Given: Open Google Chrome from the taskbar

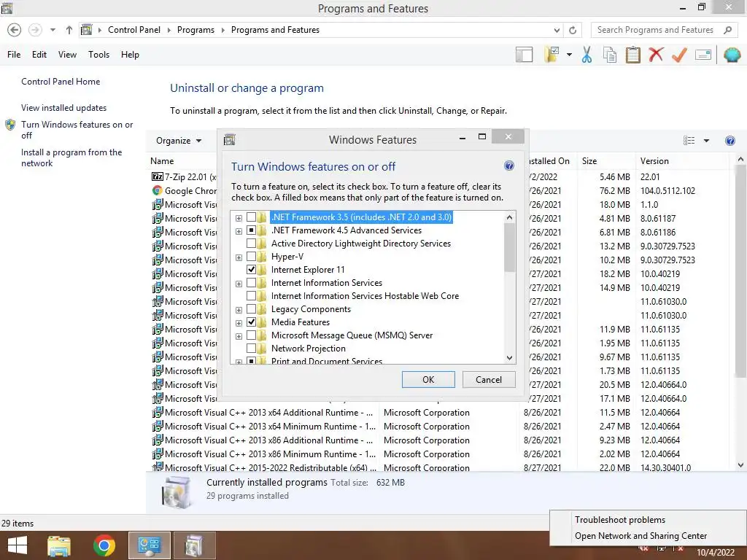Looking at the screenshot, I should click(104, 545).
